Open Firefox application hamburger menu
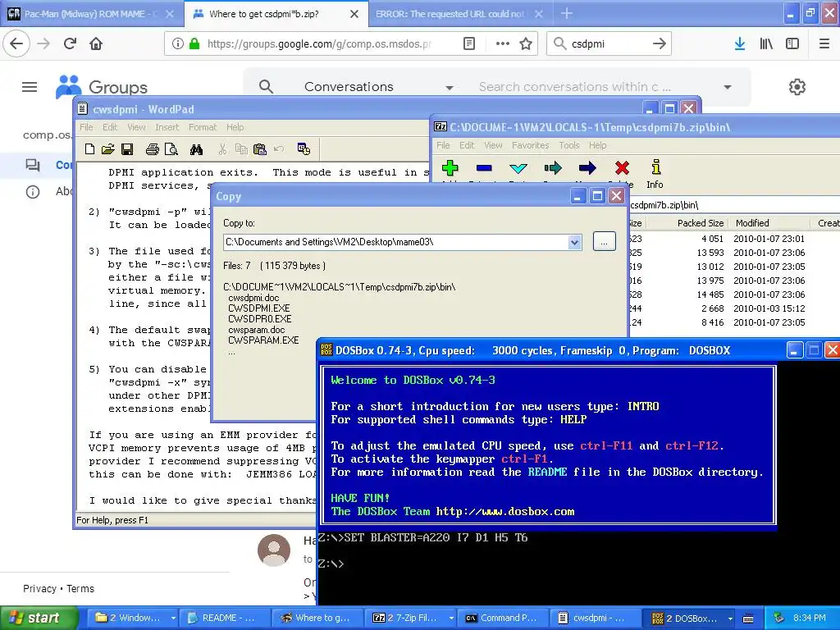Screen dimensions: 840x630 824,43
